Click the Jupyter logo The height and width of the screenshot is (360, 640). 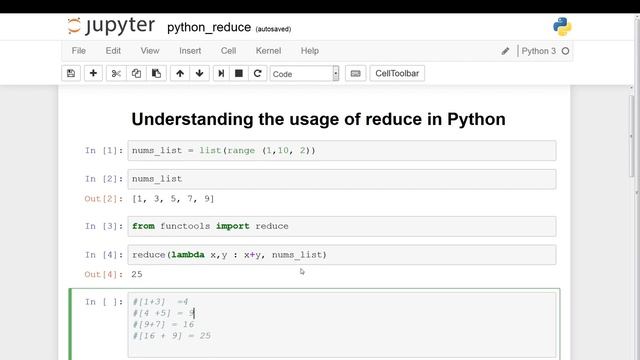111,26
